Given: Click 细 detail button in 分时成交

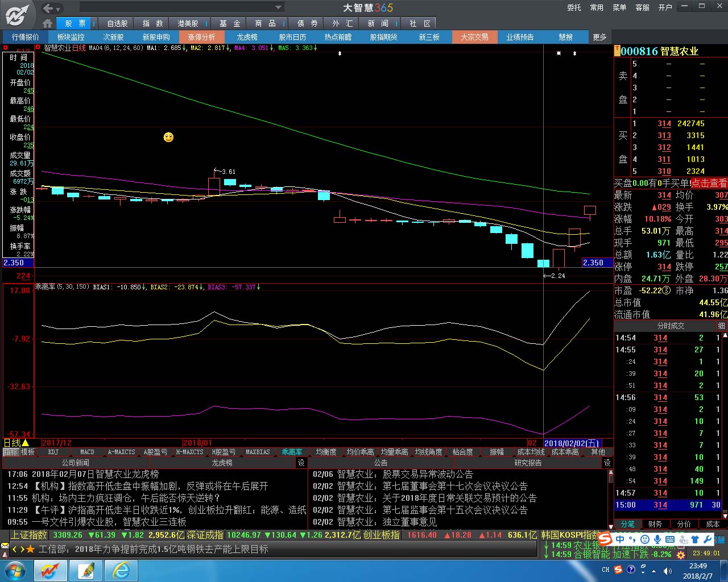Looking at the screenshot, I should (722, 326).
